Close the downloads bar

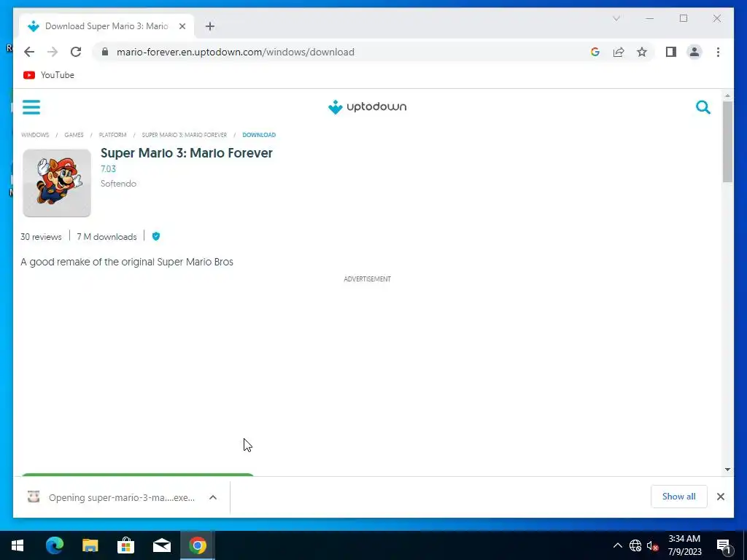click(720, 497)
